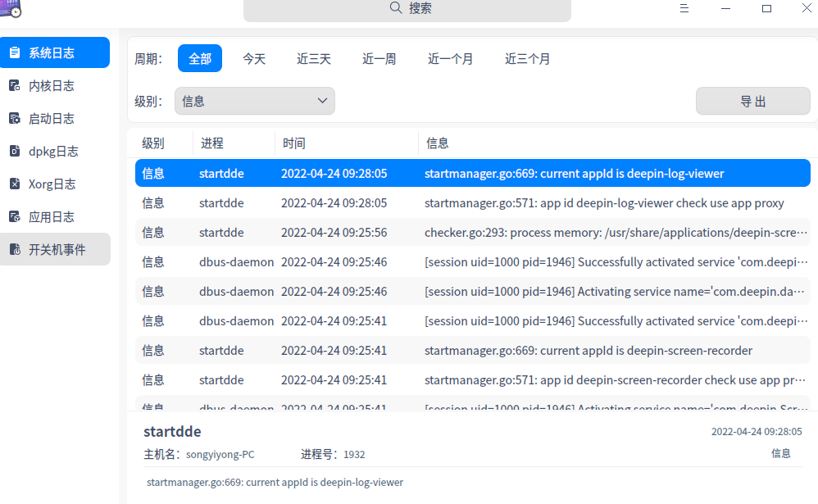The width and height of the screenshot is (818, 504).
Task: Select the 近一周 time filter
Action: click(379, 58)
